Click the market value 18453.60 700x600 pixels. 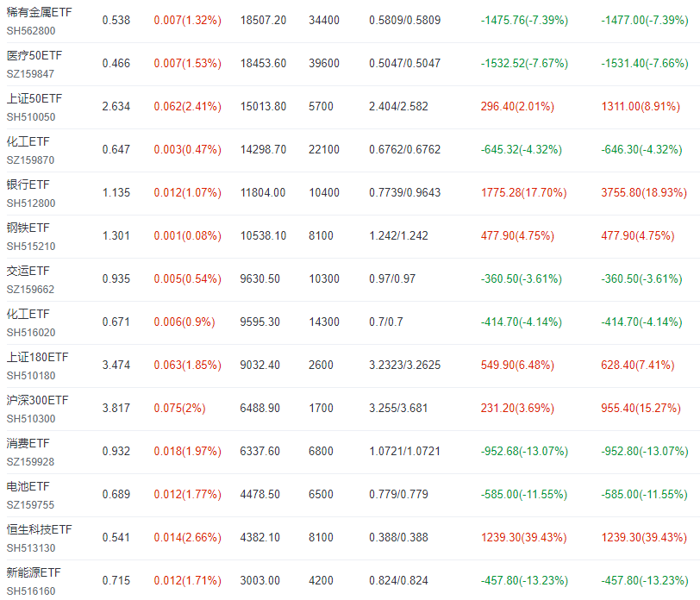263,64
